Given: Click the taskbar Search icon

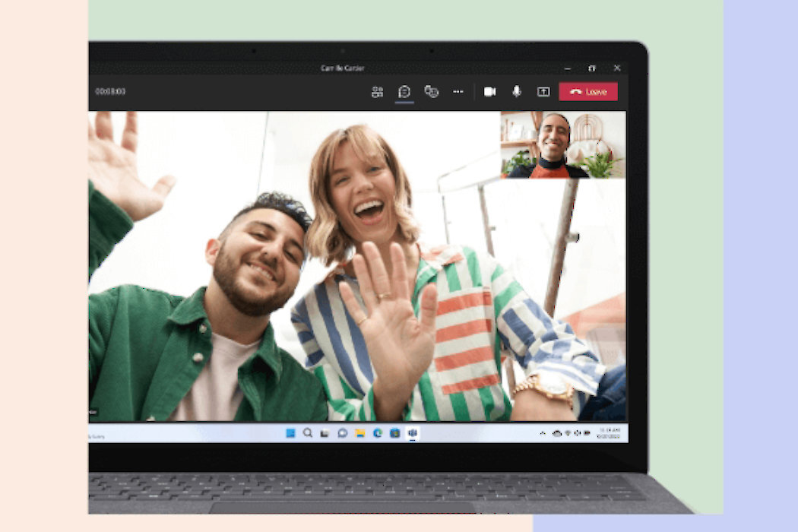Looking at the screenshot, I should coord(308,433).
